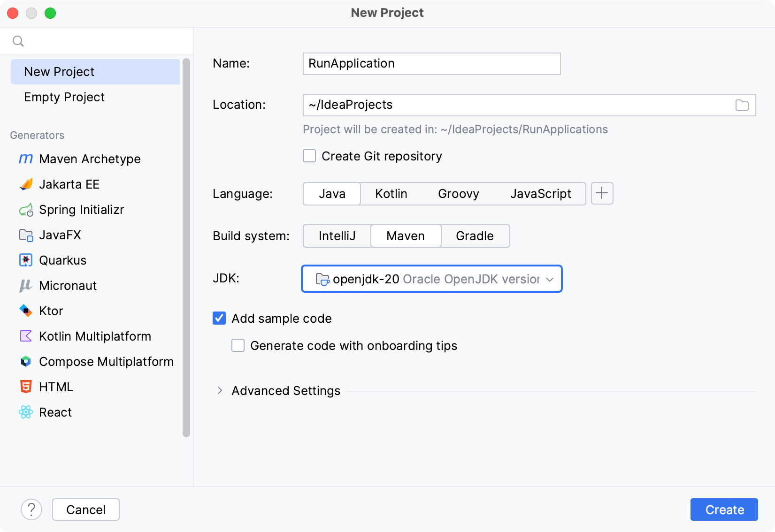Click the Cancel button

pos(85,509)
